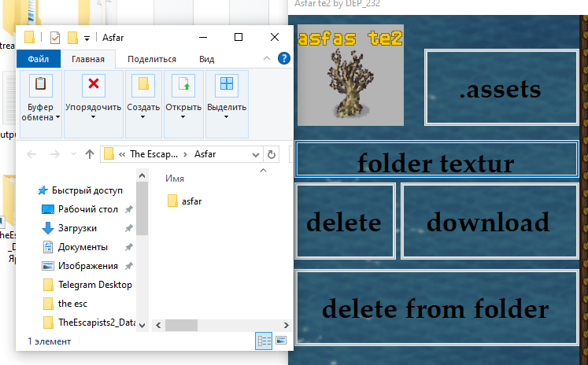Viewport: 588px width, 365px height.
Task: Click horizontal scrollbar right arrow
Action: coord(286,325)
